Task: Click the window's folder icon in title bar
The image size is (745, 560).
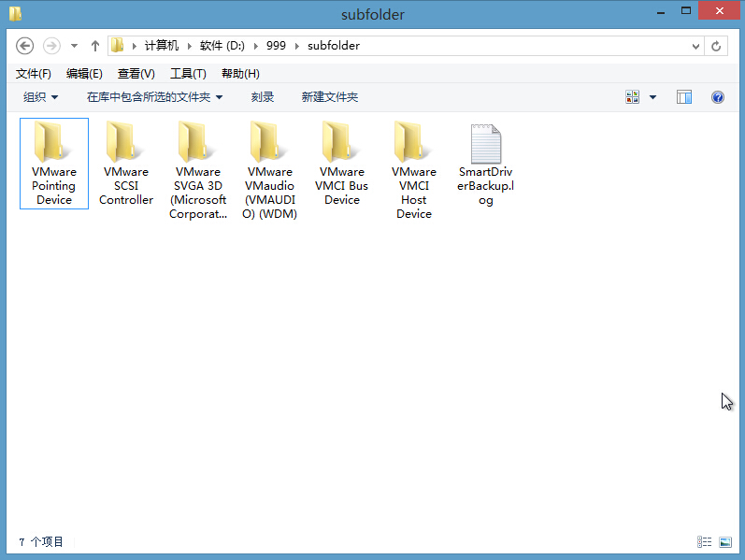Action: (x=15, y=13)
